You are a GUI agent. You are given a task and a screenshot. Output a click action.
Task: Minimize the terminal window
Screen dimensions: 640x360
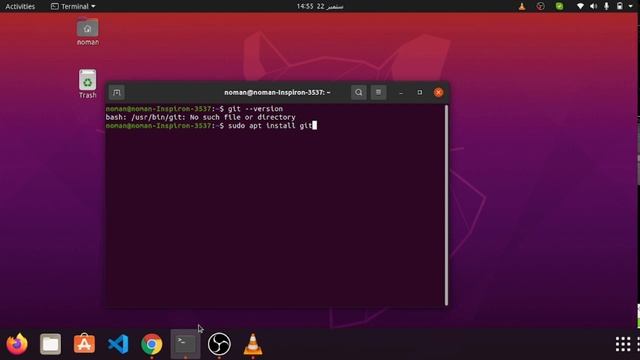point(401,93)
